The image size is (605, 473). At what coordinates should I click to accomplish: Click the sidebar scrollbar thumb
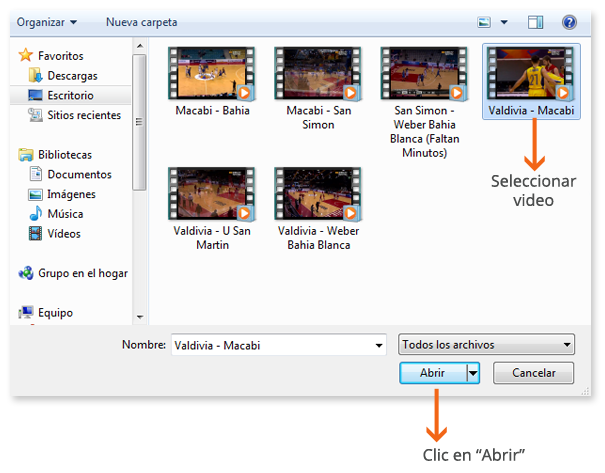pyautogui.click(x=139, y=122)
